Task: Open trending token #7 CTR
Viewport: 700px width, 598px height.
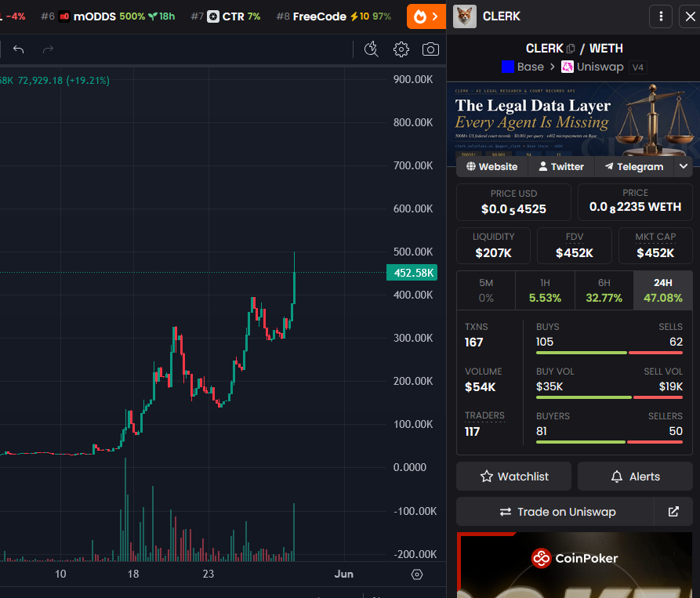Action: click(226, 16)
